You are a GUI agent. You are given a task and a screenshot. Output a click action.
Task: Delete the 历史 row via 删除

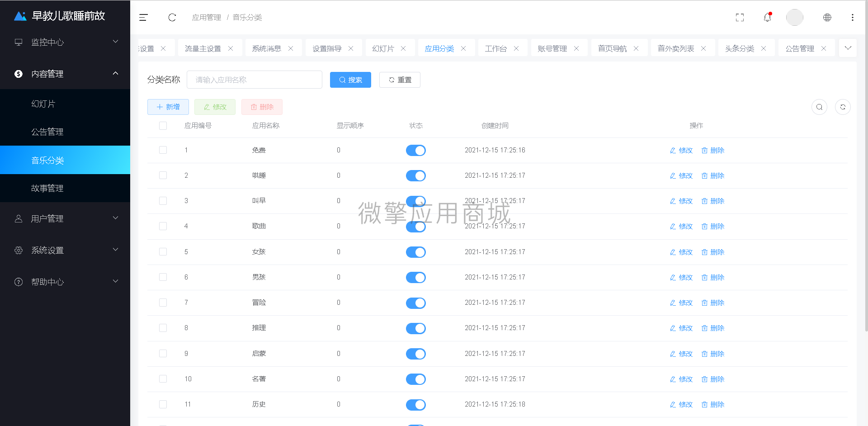pos(713,405)
